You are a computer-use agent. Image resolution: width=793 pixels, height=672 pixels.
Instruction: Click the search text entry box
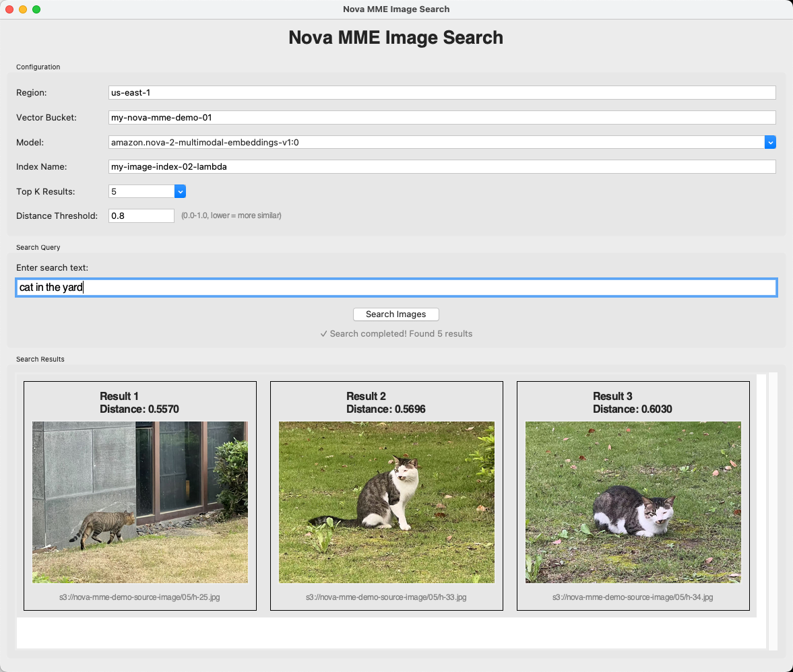tap(395, 288)
